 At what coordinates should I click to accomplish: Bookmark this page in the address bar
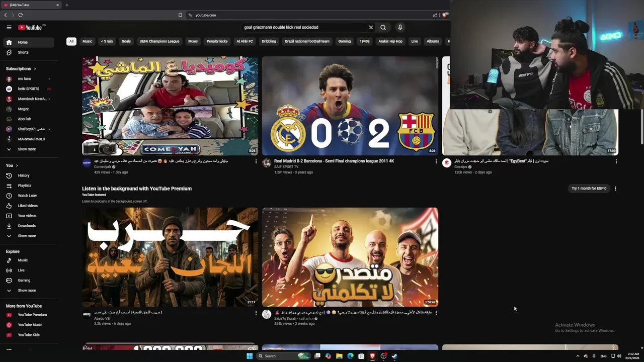pos(180,15)
